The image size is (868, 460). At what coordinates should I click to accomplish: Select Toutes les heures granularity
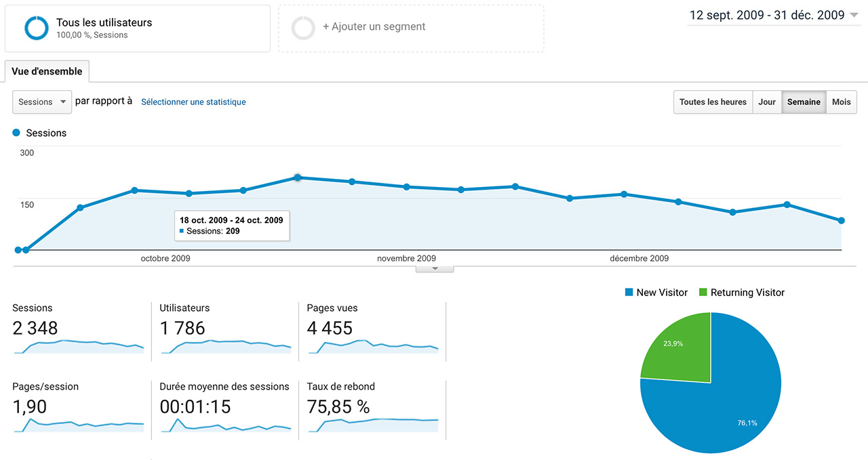pos(713,102)
